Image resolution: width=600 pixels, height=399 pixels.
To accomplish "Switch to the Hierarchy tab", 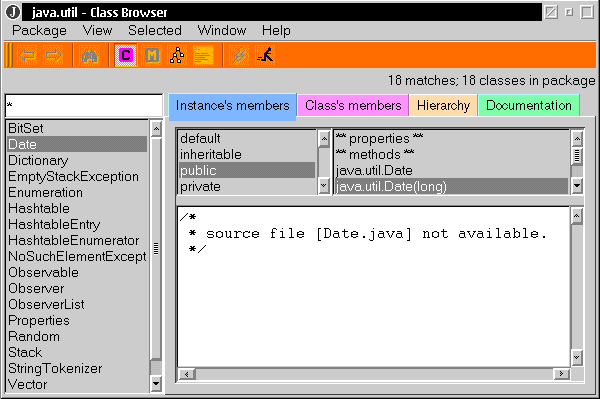I will (443, 106).
